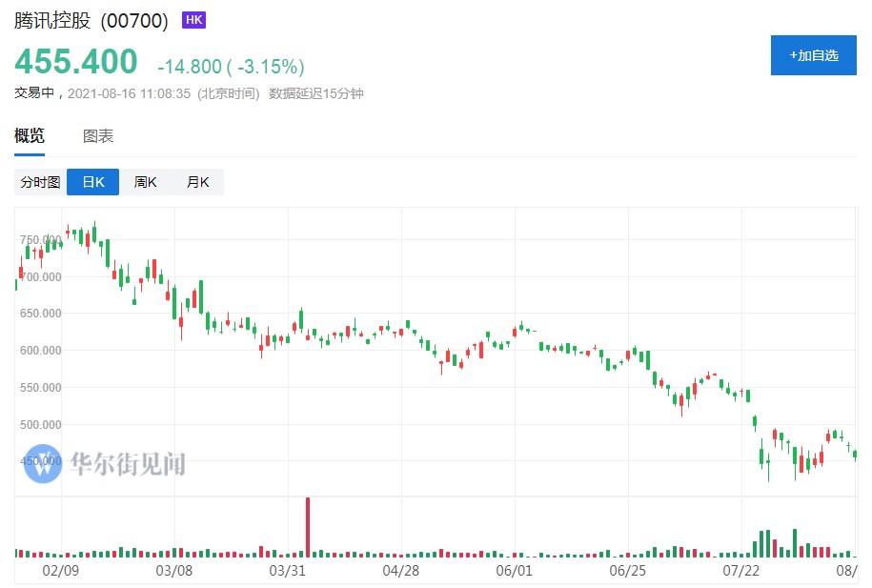
Task: Select the 分时图 chart mode
Action: 40,182
